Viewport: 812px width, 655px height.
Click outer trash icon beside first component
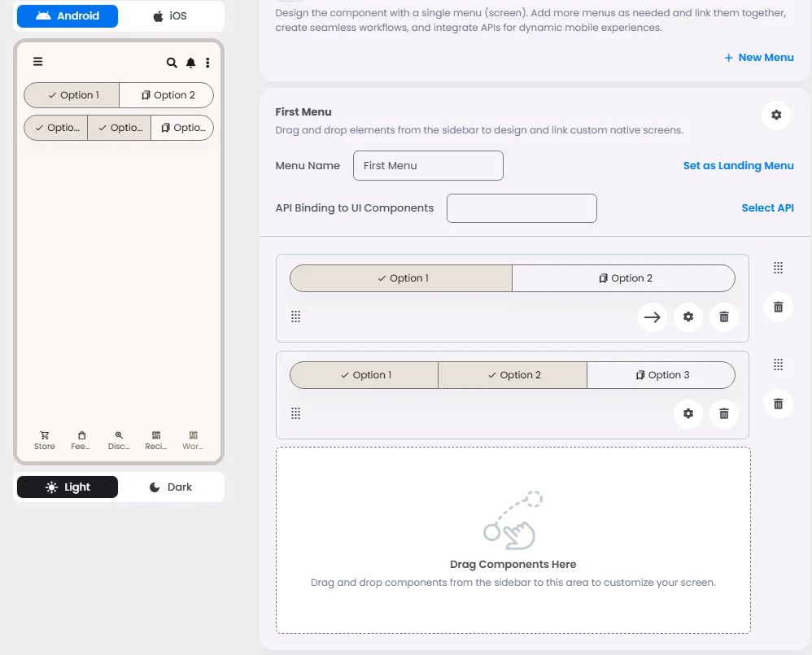pos(778,307)
